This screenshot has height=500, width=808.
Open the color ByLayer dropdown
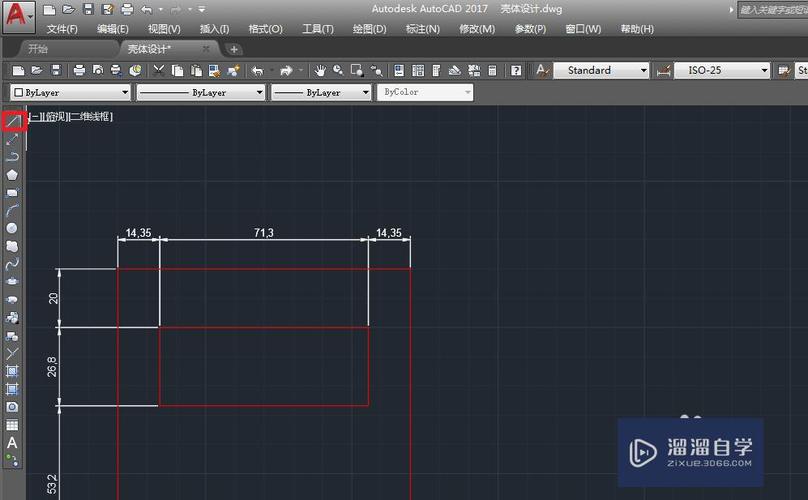point(70,92)
